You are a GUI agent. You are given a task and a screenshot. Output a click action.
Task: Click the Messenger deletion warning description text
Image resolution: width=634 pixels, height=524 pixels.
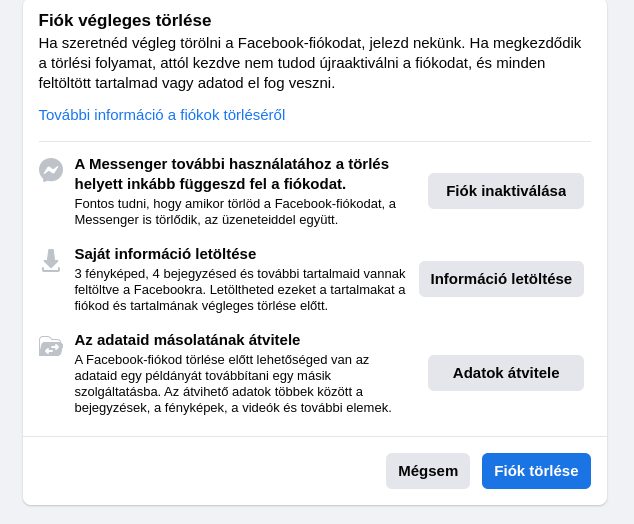[x=235, y=211]
